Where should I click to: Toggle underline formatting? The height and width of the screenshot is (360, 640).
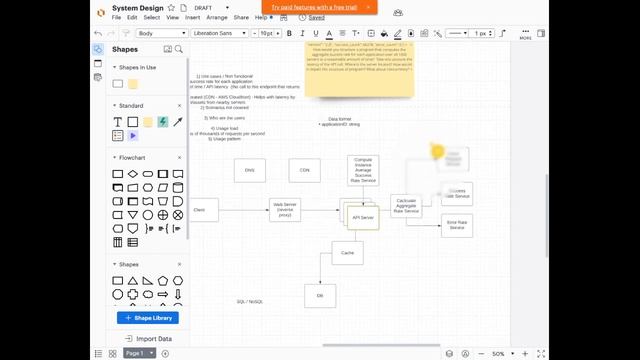click(x=316, y=33)
